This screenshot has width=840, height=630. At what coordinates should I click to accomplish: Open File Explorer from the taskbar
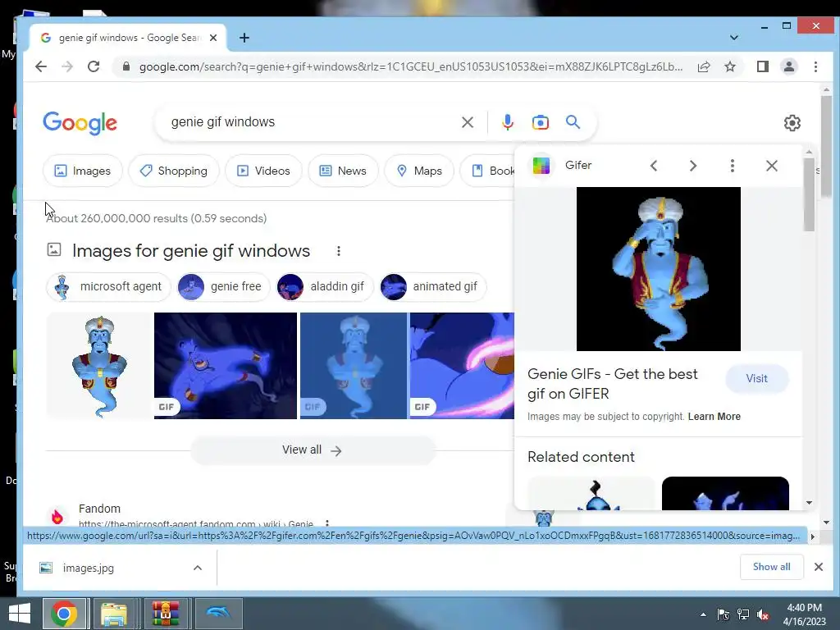click(114, 614)
